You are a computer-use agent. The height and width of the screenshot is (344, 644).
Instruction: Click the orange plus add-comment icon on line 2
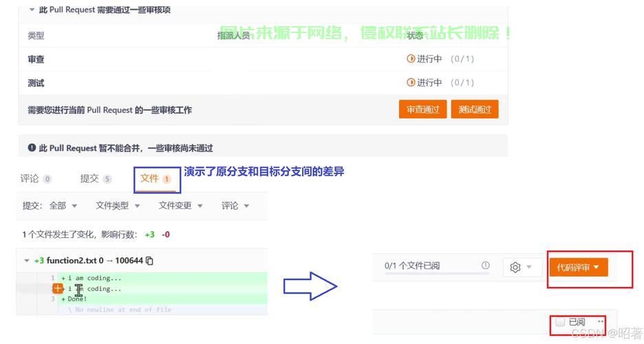(x=58, y=289)
